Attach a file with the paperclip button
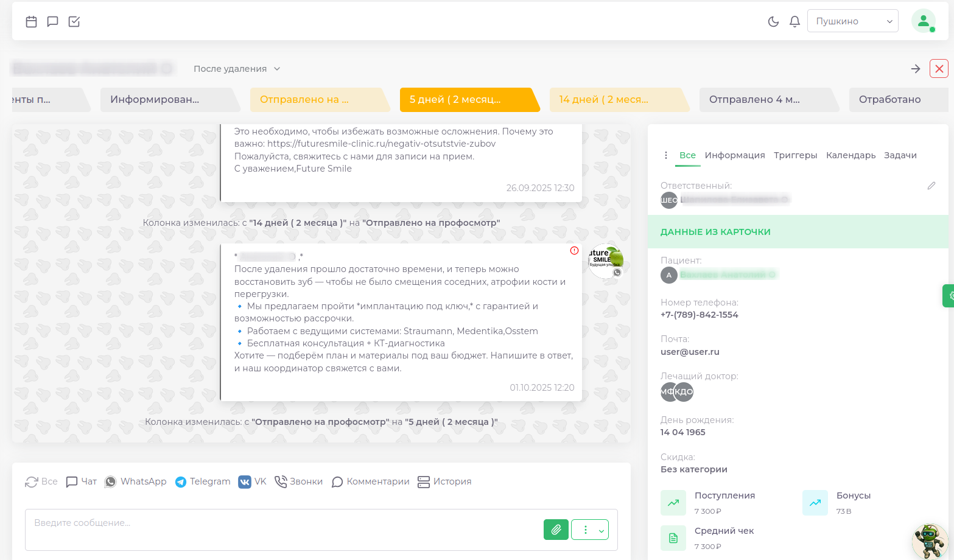The width and height of the screenshot is (954, 560). [x=555, y=529]
